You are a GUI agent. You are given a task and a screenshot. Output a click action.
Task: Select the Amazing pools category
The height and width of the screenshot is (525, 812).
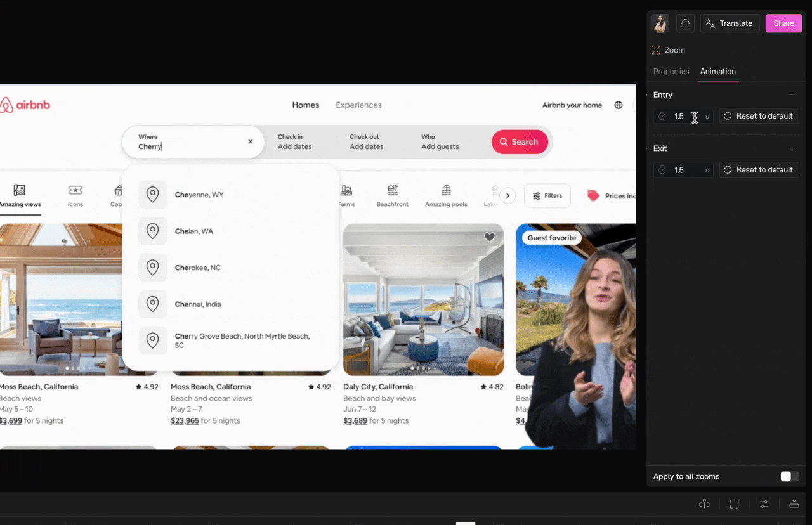tap(446, 195)
